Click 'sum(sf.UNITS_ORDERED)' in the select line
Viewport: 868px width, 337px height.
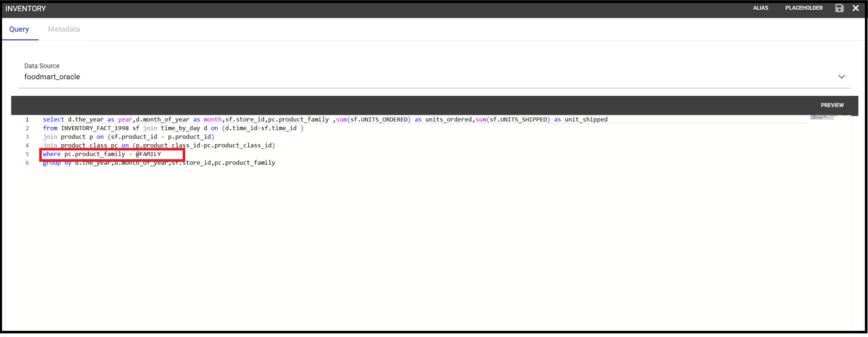(x=374, y=120)
